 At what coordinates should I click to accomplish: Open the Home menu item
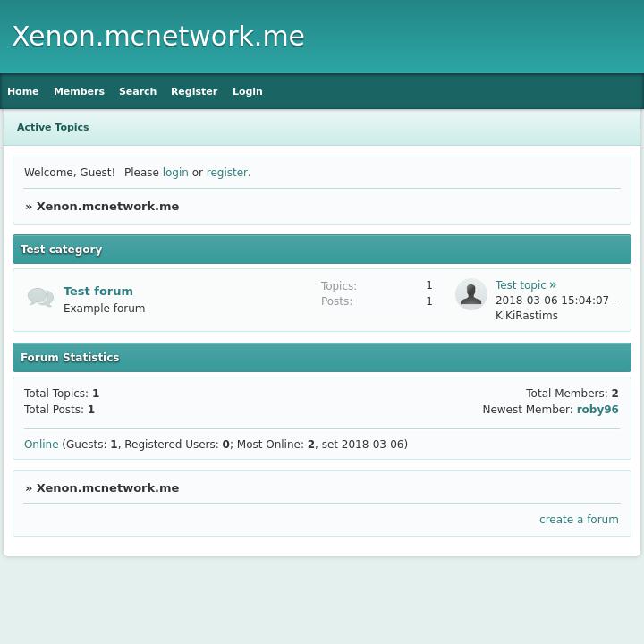tap(23, 91)
